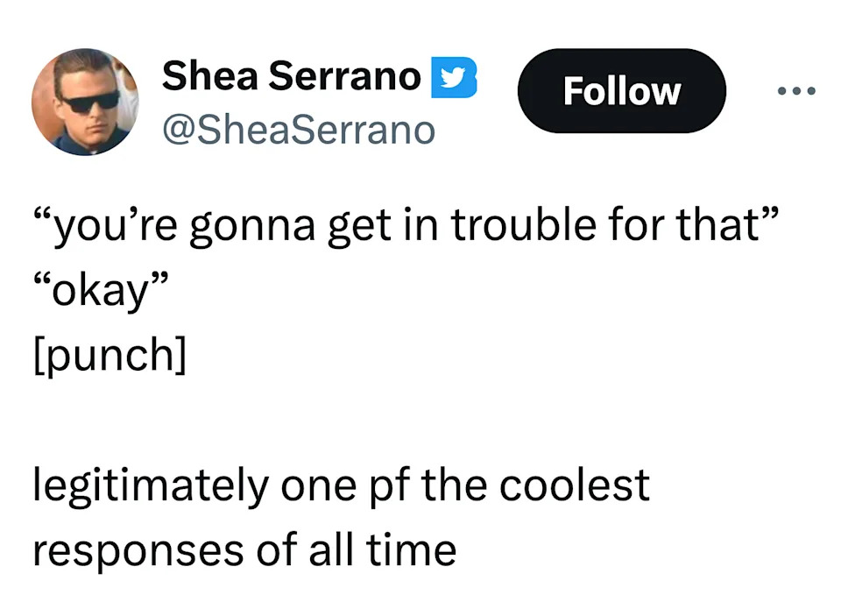Open the three-dot more options menu
The width and height of the screenshot is (841, 616).
798,91
